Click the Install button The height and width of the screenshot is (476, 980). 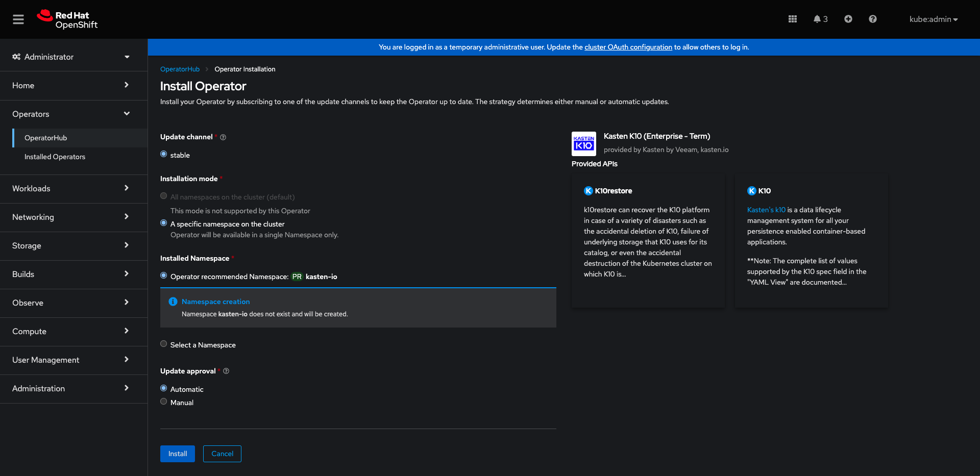178,454
